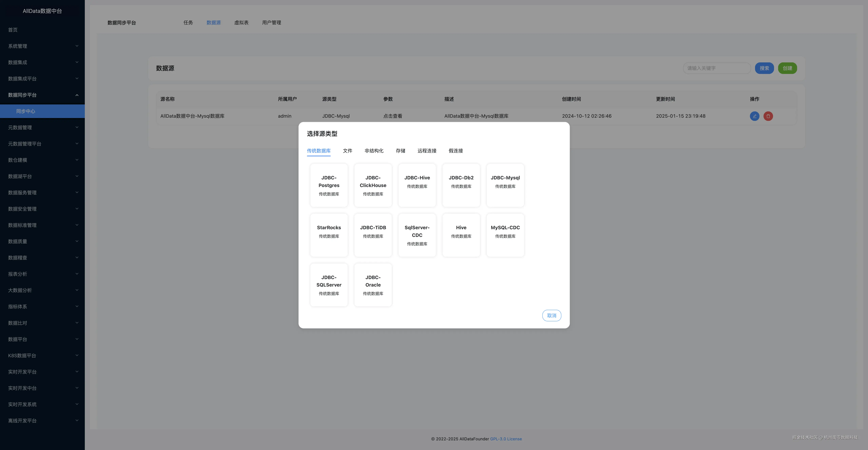The height and width of the screenshot is (450, 868).
Task: Select the JDBC-Db2 source card
Action: click(461, 185)
